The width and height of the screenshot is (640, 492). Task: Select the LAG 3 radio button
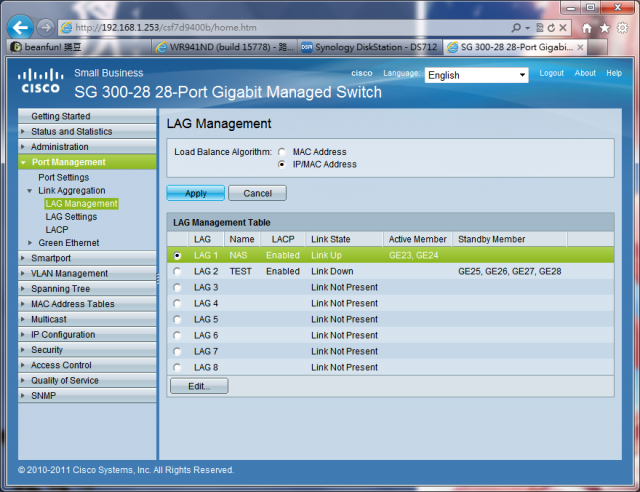pyautogui.click(x=177, y=287)
